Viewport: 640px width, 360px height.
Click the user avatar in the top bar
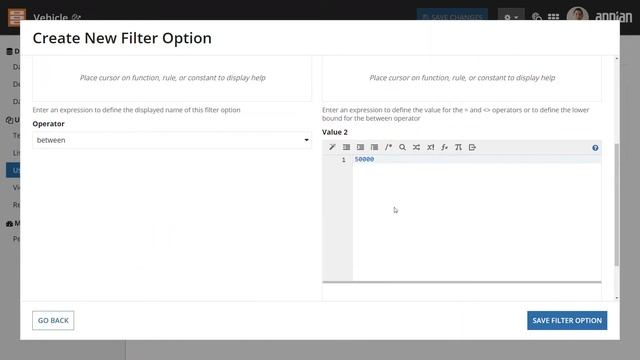(577, 15)
